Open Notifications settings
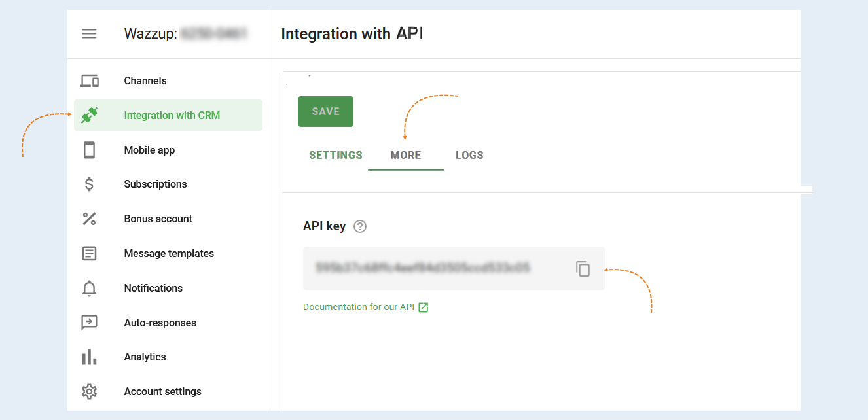868x420 pixels. coord(168,288)
